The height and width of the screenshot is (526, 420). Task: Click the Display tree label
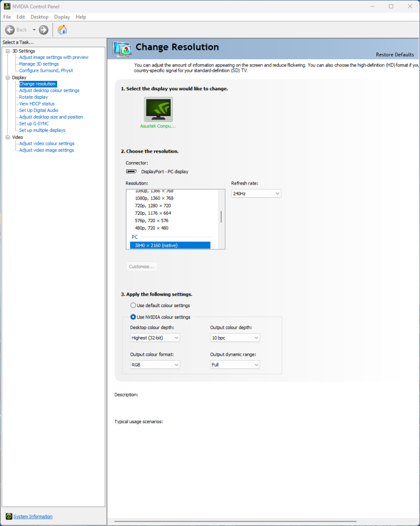point(19,78)
